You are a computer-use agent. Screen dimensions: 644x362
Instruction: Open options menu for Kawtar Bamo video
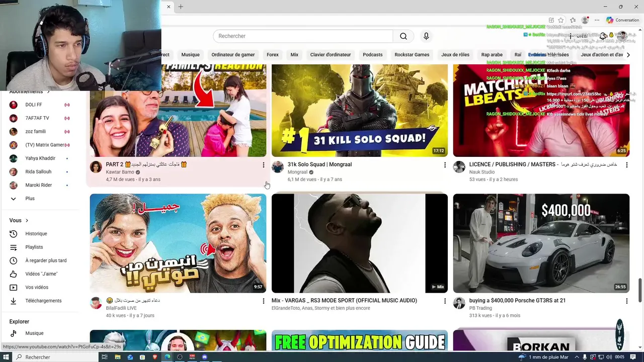pos(263,165)
